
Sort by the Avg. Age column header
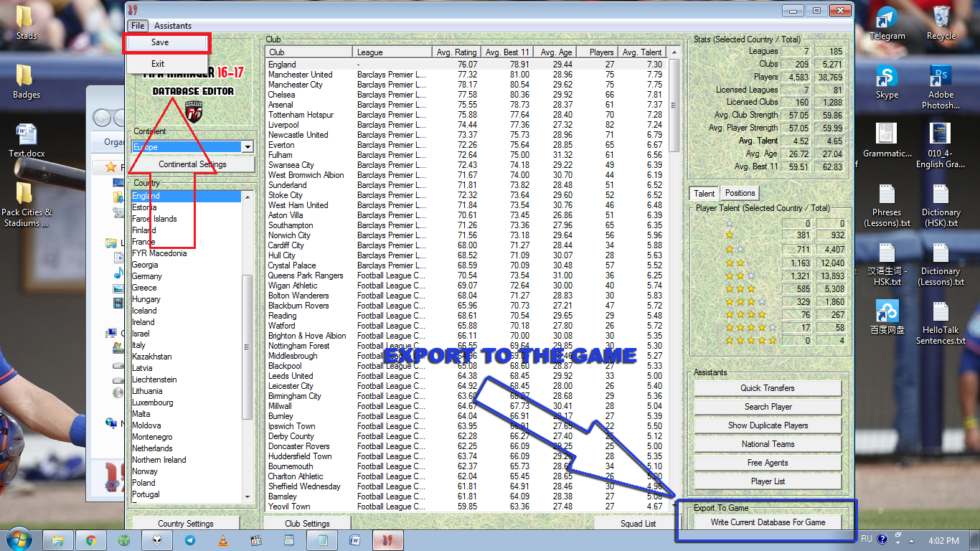click(555, 52)
